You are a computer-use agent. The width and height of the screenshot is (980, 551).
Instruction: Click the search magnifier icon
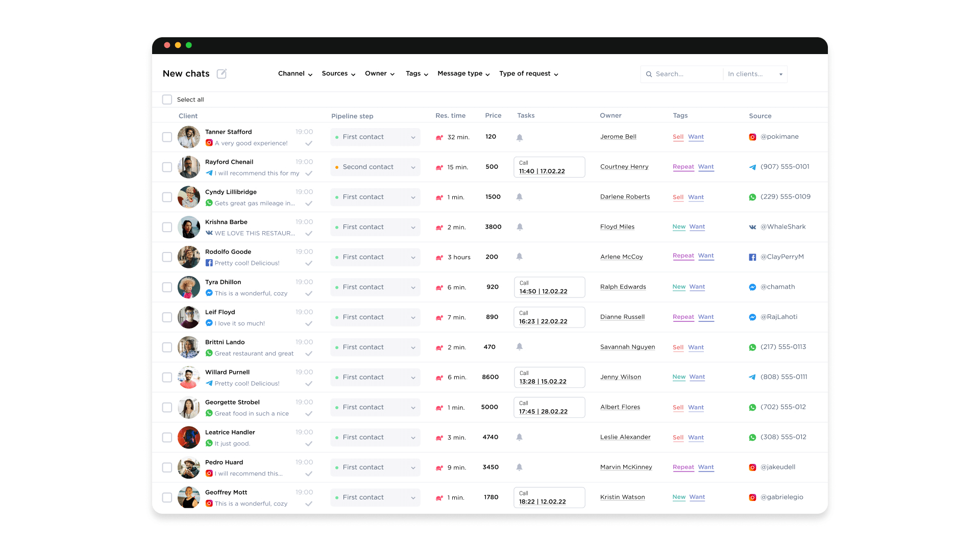(x=649, y=74)
